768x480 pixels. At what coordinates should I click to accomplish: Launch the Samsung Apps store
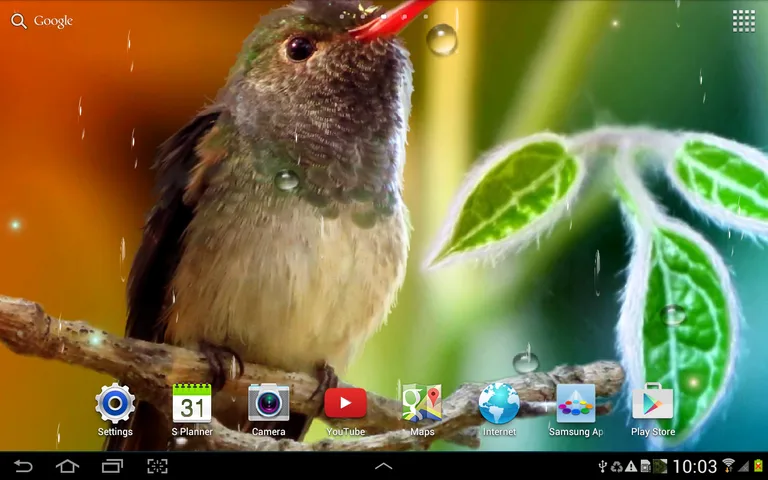[x=576, y=410]
